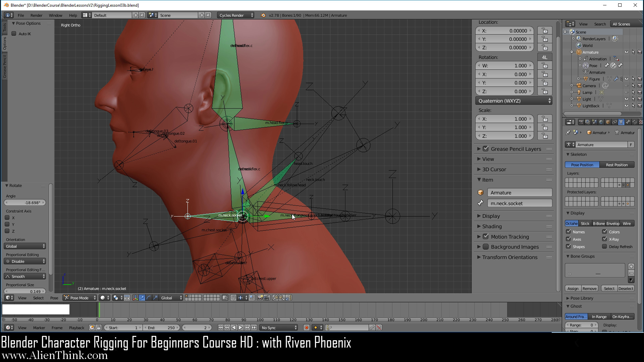Pin the current properties context (pin icon)
Image resolution: width=644 pixels, height=362 pixels.
click(x=568, y=132)
